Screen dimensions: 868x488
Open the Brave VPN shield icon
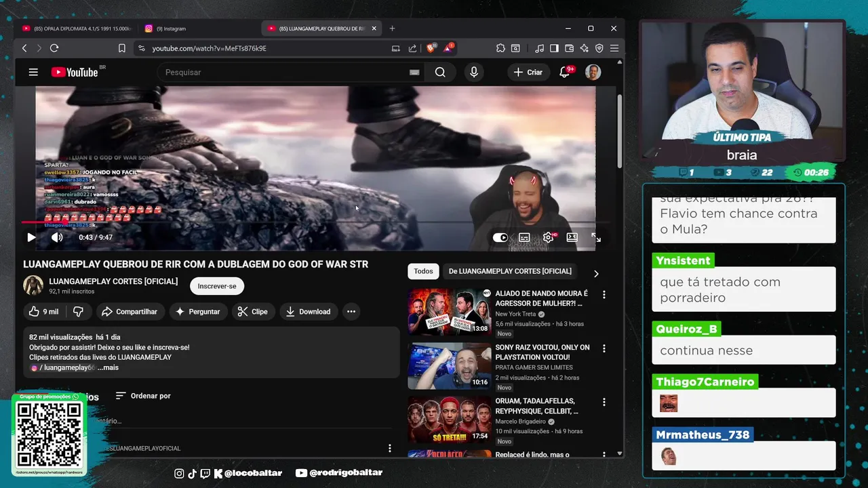click(x=599, y=48)
